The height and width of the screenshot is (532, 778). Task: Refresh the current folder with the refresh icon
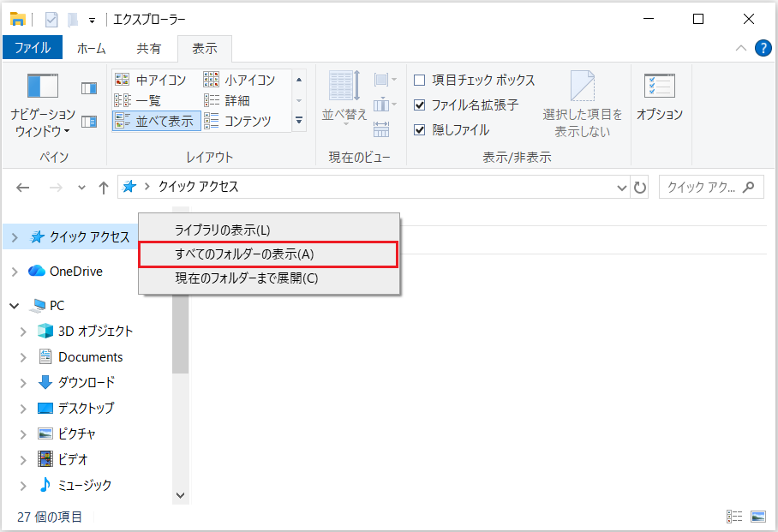click(x=640, y=187)
